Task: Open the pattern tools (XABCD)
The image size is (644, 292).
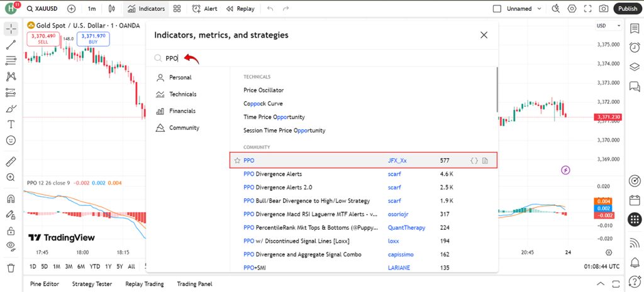Action: coord(11,76)
